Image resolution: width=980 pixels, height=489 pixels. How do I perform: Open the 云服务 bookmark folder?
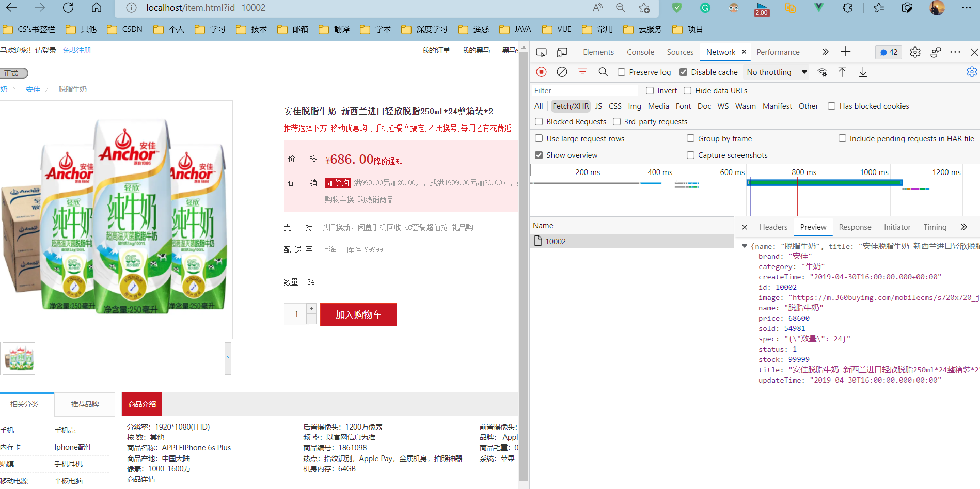[643, 29]
